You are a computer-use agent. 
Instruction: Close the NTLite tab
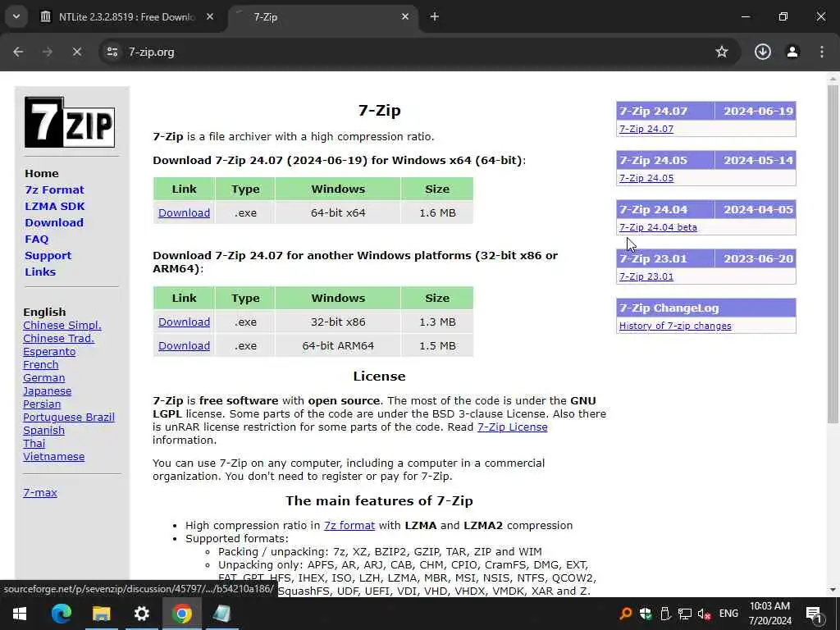[210, 16]
